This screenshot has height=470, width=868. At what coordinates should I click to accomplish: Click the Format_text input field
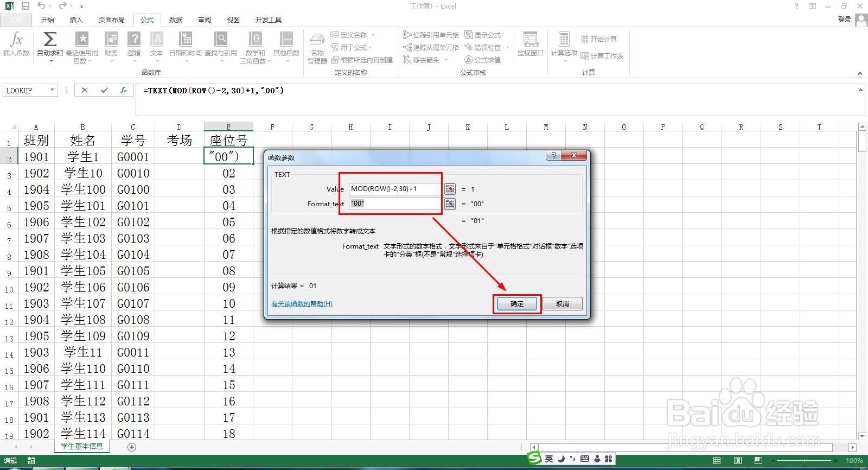click(x=395, y=204)
